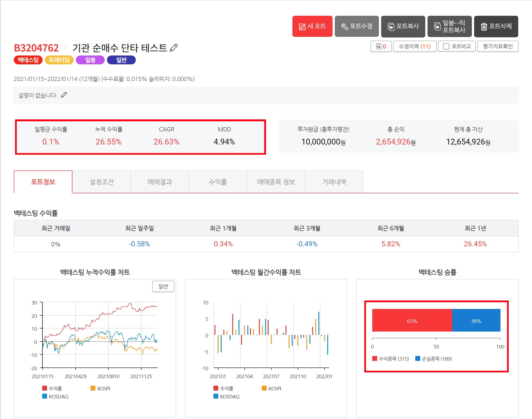The image size is (532, 419).
Task: Click the copy count icon button showing 0
Action: coord(381,46)
